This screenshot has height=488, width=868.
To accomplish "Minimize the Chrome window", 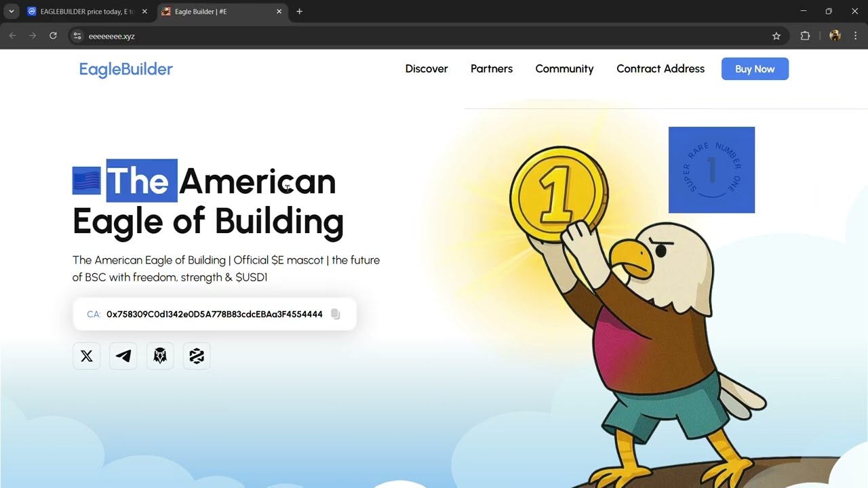I will 804,12.
